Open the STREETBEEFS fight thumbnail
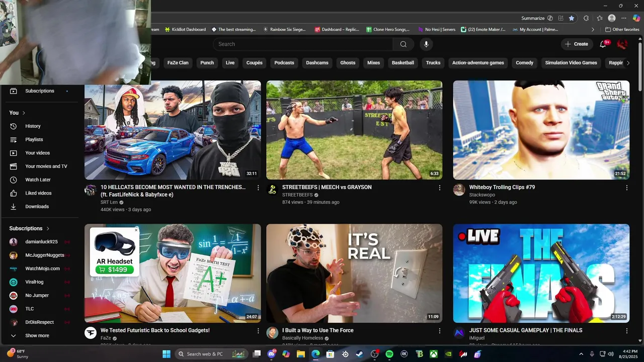Screen dimensions: 644x362 354,130
